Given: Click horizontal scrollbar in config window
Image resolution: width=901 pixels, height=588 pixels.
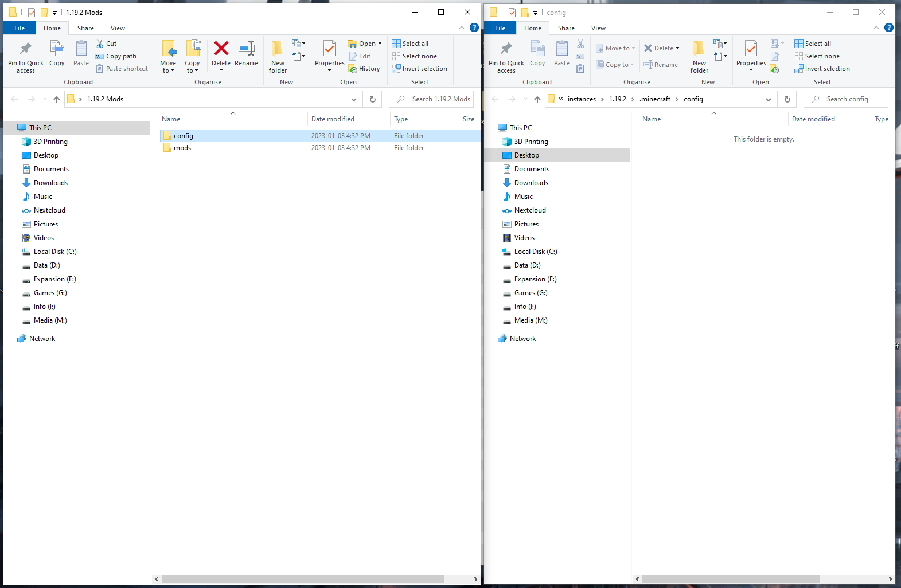Looking at the screenshot, I should click(731, 579).
